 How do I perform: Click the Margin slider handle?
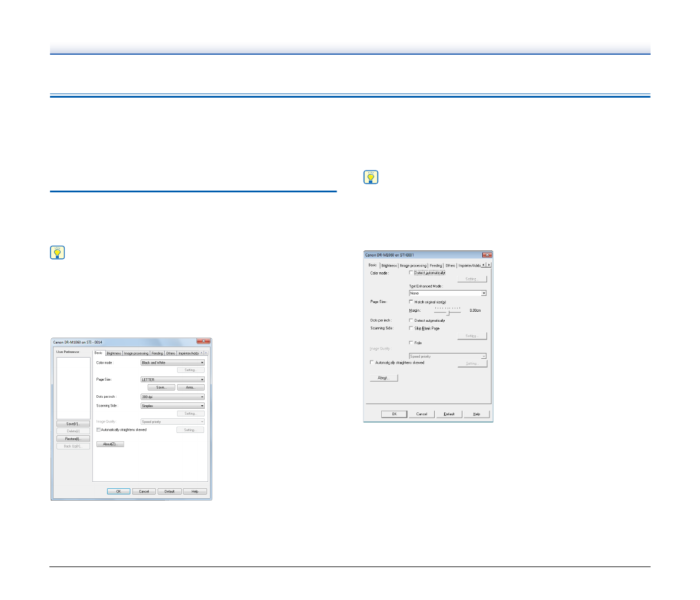click(449, 312)
